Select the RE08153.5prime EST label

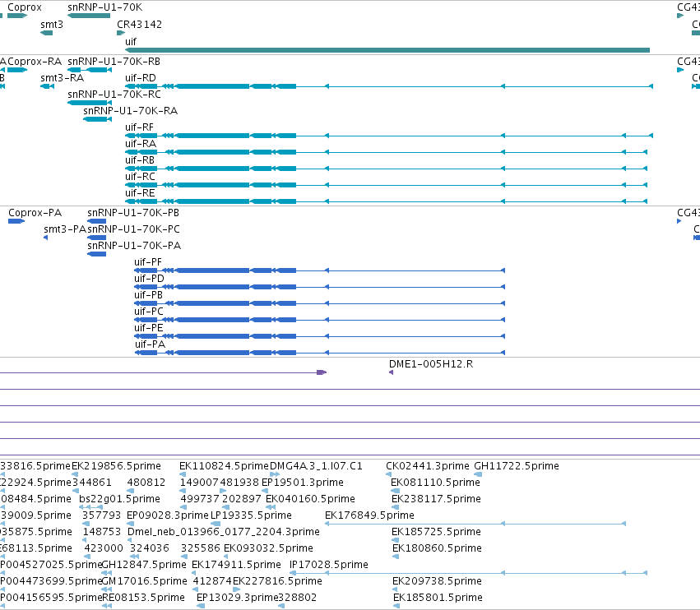[x=144, y=598]
